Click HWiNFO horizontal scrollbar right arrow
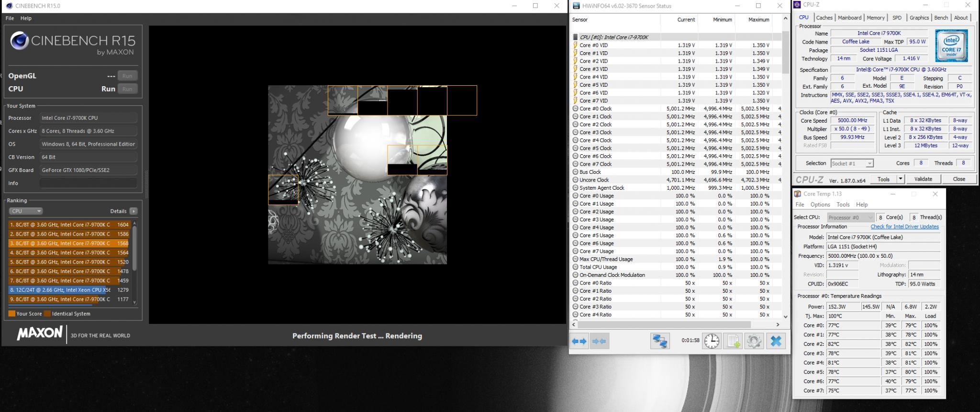Image resolution: width=980 pixels, height=412 pixels. click(x=778, y=324)
